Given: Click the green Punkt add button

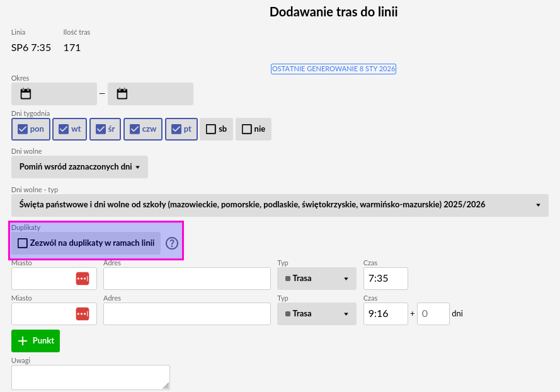Looking at the screenshot, I should 35,341.
